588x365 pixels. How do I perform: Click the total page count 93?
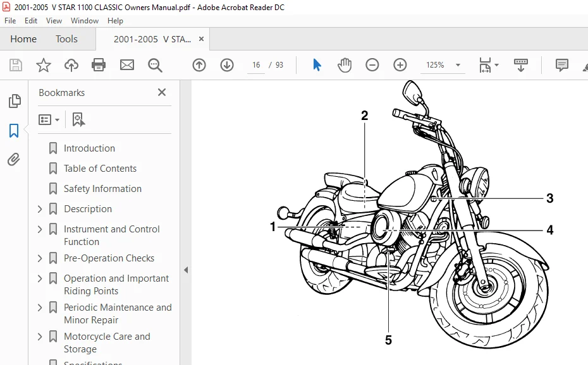point(279,65)
